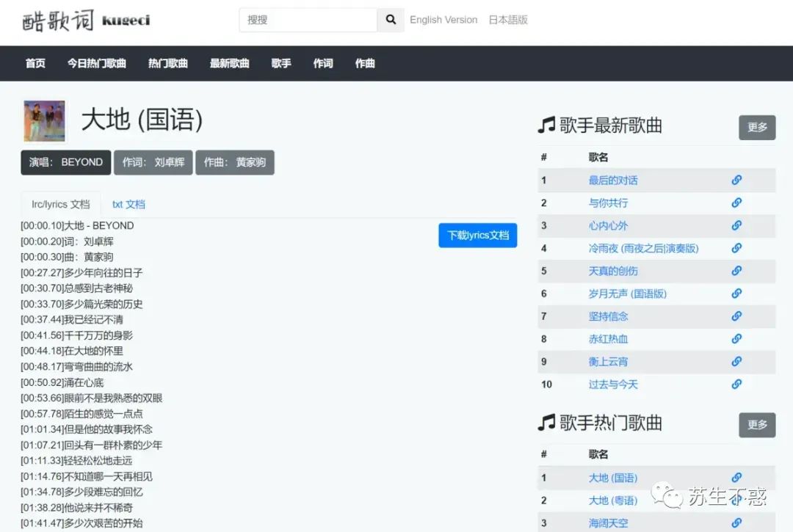The height and width of the screenshot is (532, 793).
Task: Click 更多 next to 歌手最新歌曲
Action: click(757, 128)
